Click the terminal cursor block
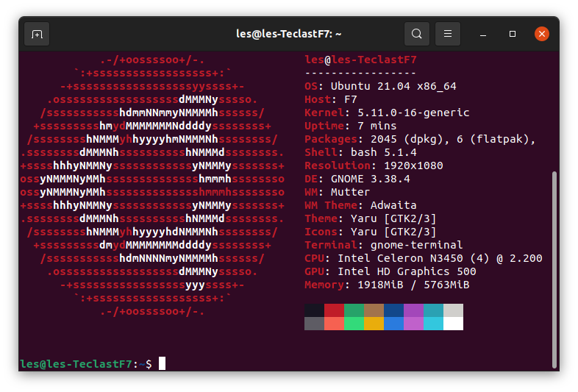Screen dimensions: 578x392 (163, 363)
